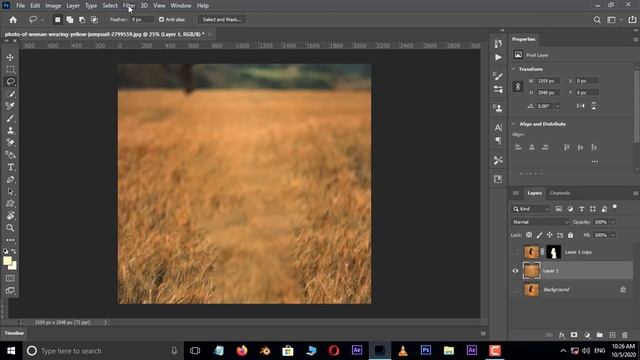
Task: Add layer style fx button
Action: [x=562, y=335]
